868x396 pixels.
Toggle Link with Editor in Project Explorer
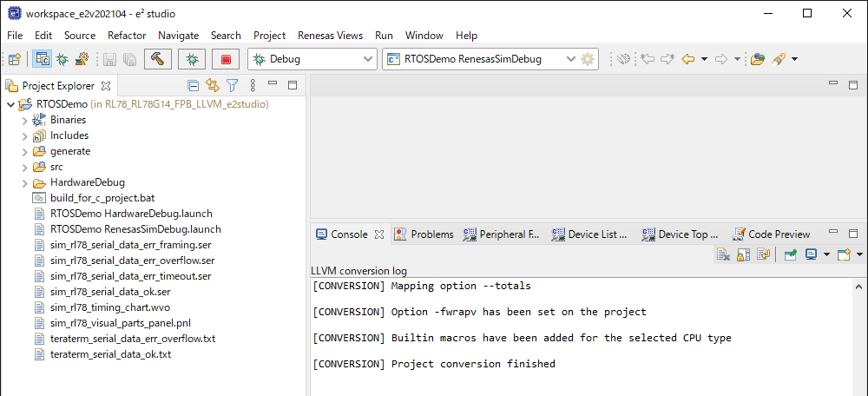click(x=212, y=85)
